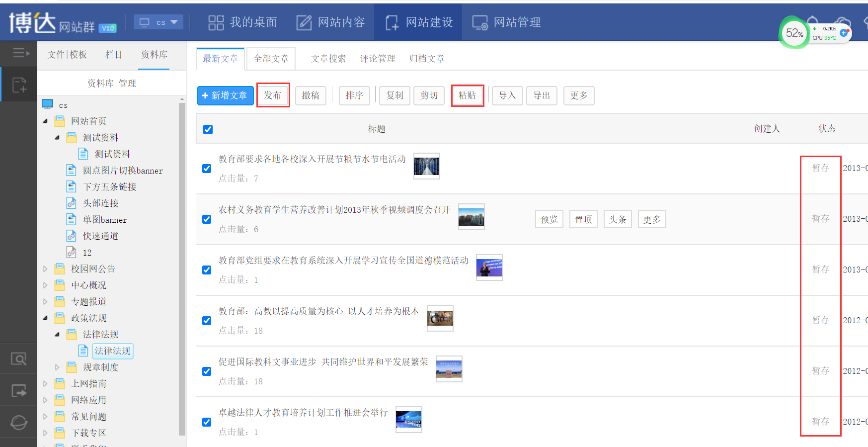Click 更多 in the article toolbar
Screen dimensions: 868x447
579,95
